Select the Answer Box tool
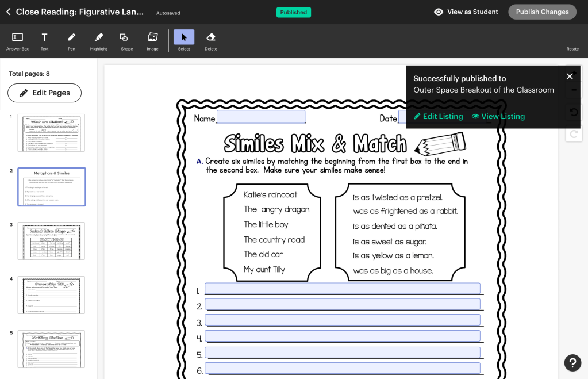This screenshot has height=379, width=588. (x=17, y=40)
